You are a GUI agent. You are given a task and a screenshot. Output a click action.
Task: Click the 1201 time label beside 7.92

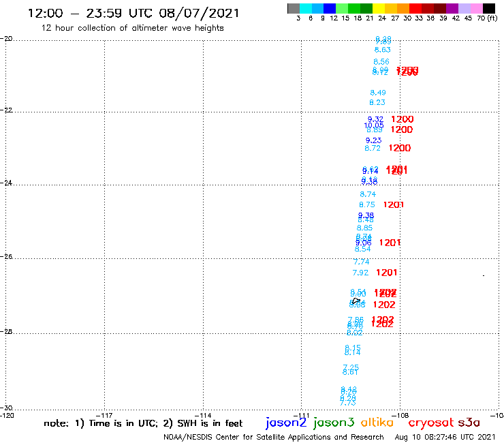coord(387,273)
